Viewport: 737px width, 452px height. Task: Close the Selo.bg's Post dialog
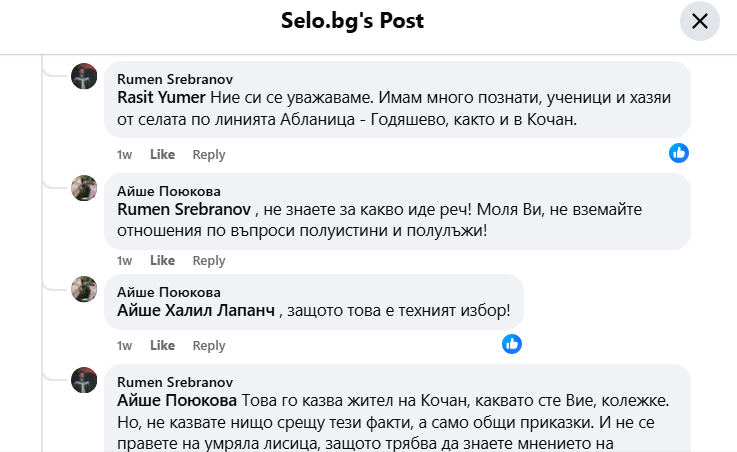(x=699, y=21)
